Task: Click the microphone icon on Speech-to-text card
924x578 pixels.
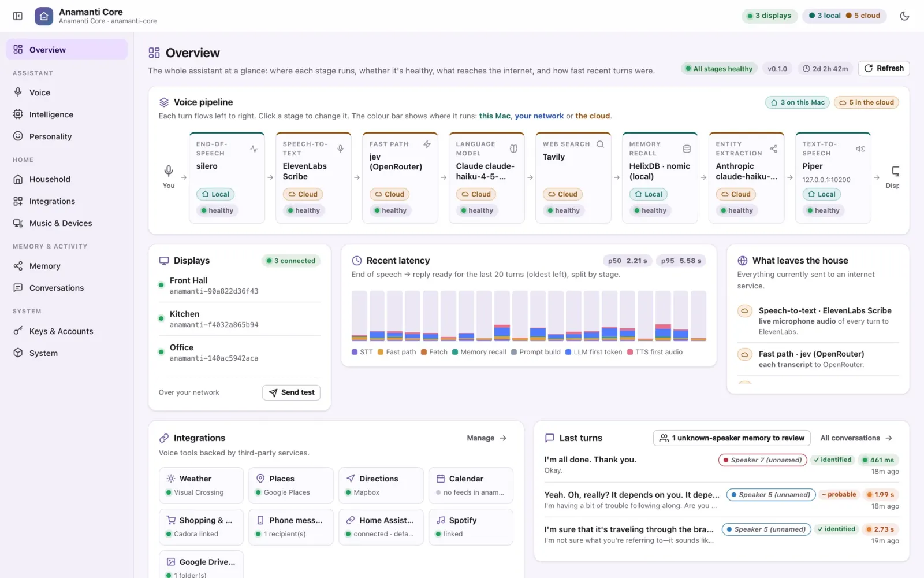Action: click(x=341, y=149)
